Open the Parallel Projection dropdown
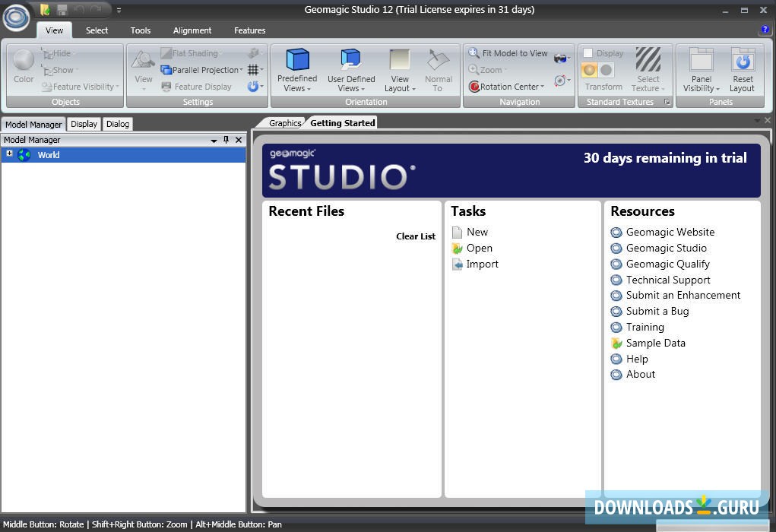The width and height of the screenshot is (776, 532). [202, 70]
